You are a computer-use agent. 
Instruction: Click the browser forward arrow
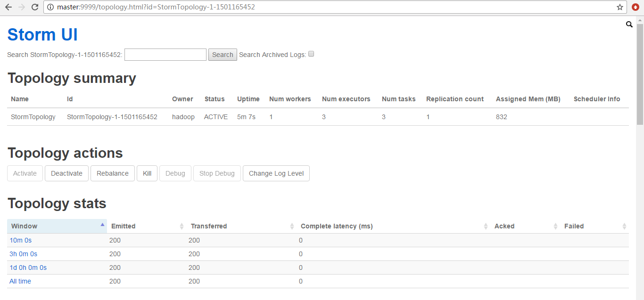pos(21,7)
